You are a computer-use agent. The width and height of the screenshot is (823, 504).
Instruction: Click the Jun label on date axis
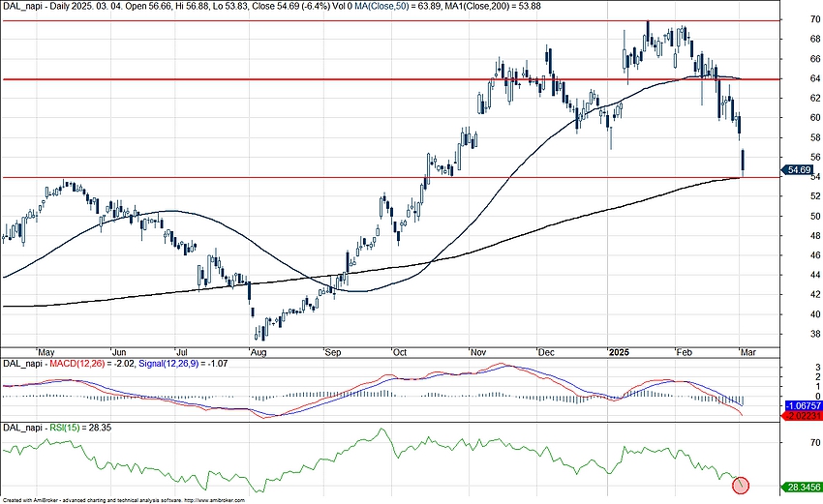[x=119, y=352]
